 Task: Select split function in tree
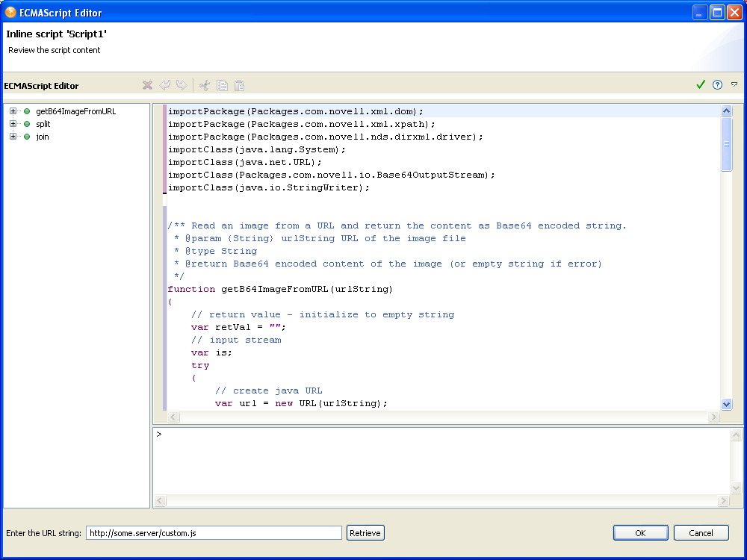coord(43,124)
